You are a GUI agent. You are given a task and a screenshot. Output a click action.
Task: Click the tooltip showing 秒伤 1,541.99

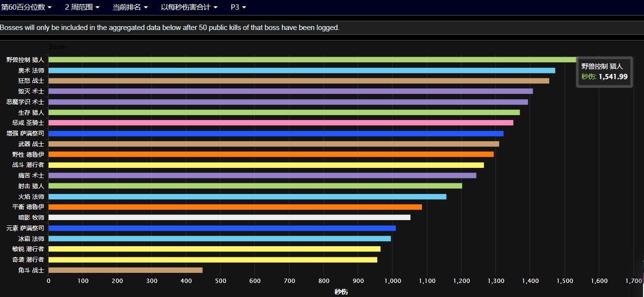click(604, 71)
